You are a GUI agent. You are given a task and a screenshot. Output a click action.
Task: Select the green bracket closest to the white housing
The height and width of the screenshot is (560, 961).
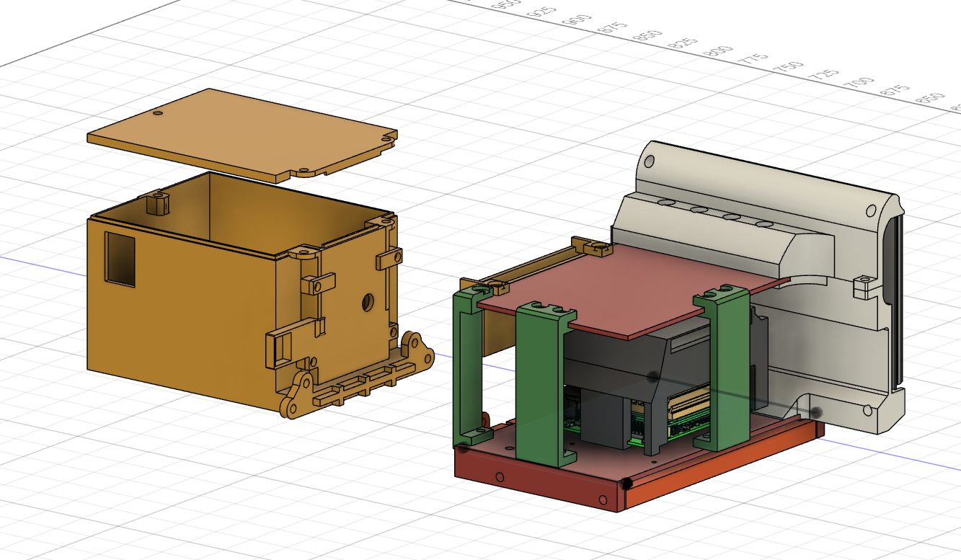722,369
